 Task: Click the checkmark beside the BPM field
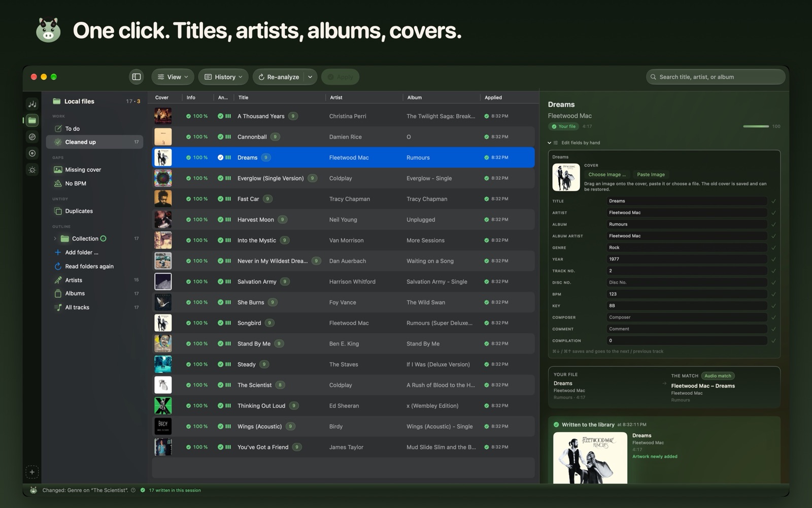(x=773, y=294)
